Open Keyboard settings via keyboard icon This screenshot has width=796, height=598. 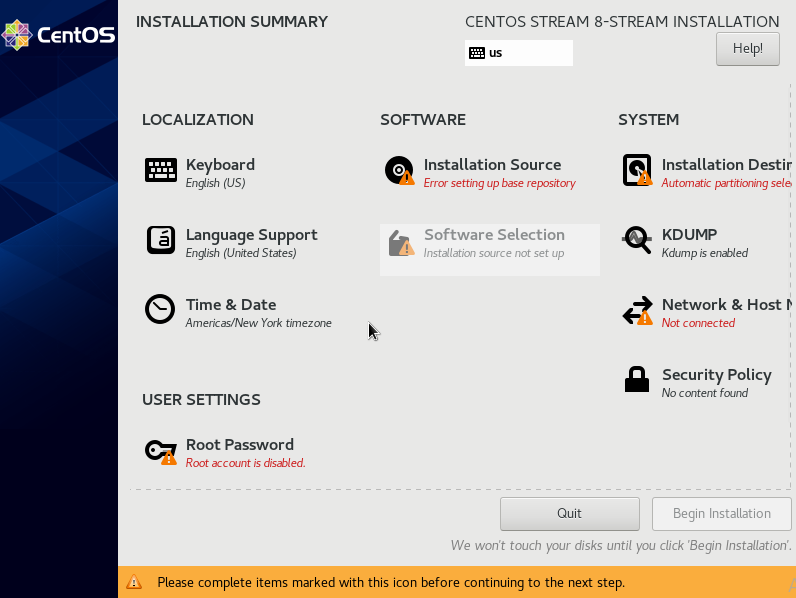161,170
